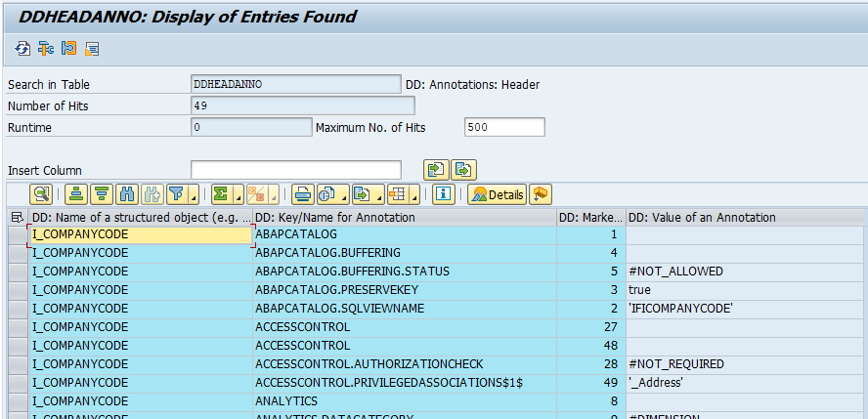Image resolution: width=868 pixels, height=419 pixels.
Task: Click the refresh icon in the top toolbar
Action: [x=22, y=49]
